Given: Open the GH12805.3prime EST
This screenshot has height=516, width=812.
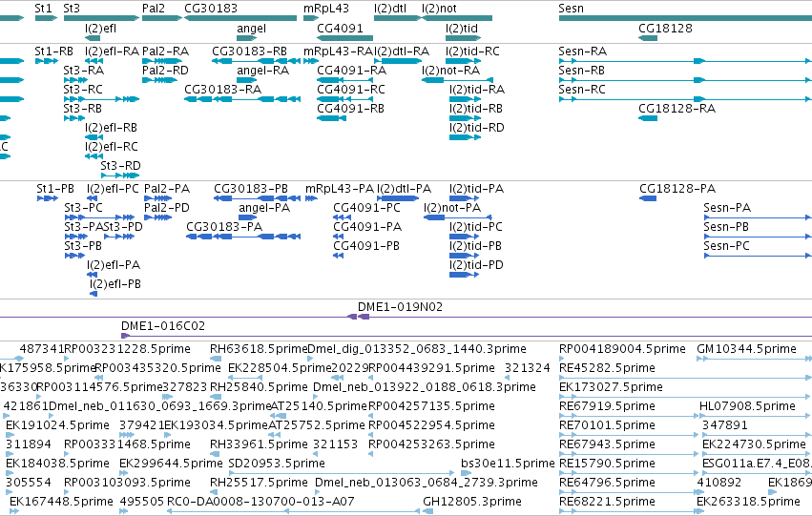Looking at the screenshot, I should [x=428, y=511].
